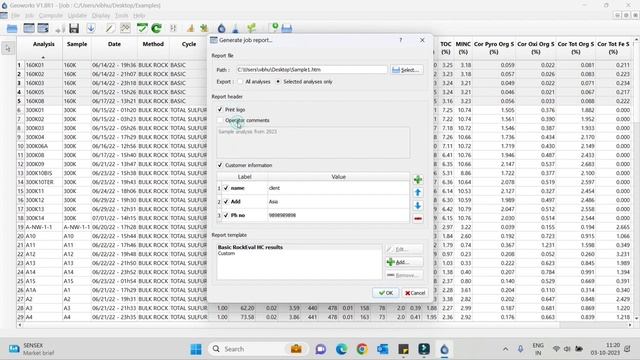
Task: Click the green circular refresh toolbar icon
Action: click(156, 28)
